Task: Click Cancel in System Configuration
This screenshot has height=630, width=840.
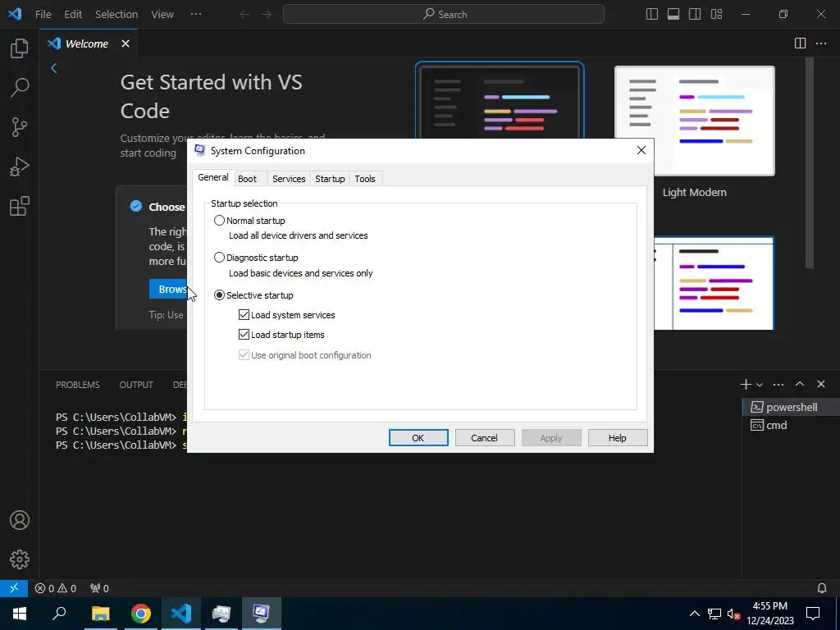Action: [485, 438]
